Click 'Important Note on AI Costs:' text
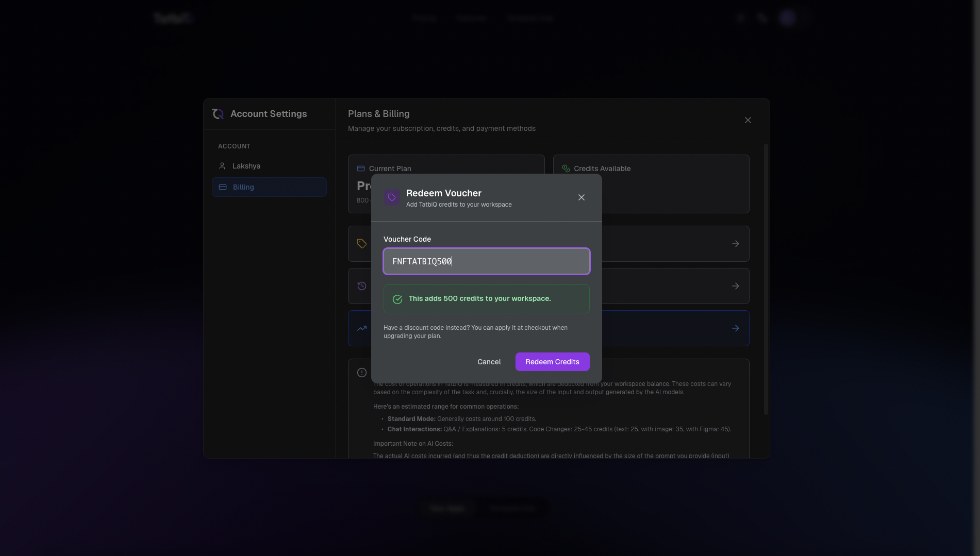 tap(413, 444)
